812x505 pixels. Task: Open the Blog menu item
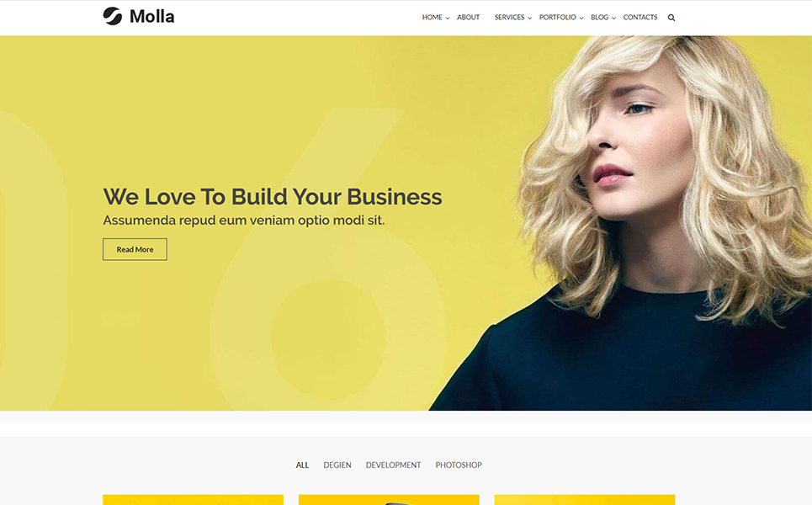click(599, 17)
